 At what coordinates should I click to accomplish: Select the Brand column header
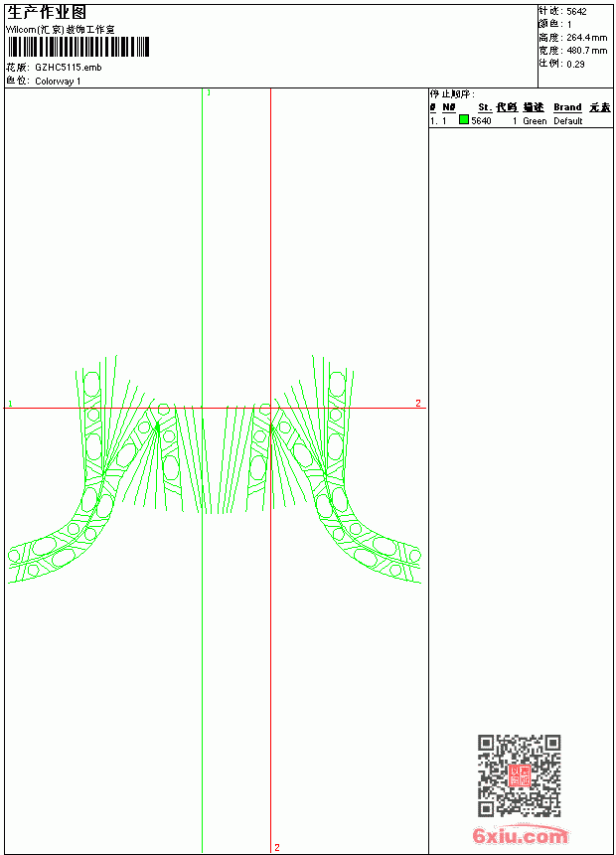coord(567,107)
